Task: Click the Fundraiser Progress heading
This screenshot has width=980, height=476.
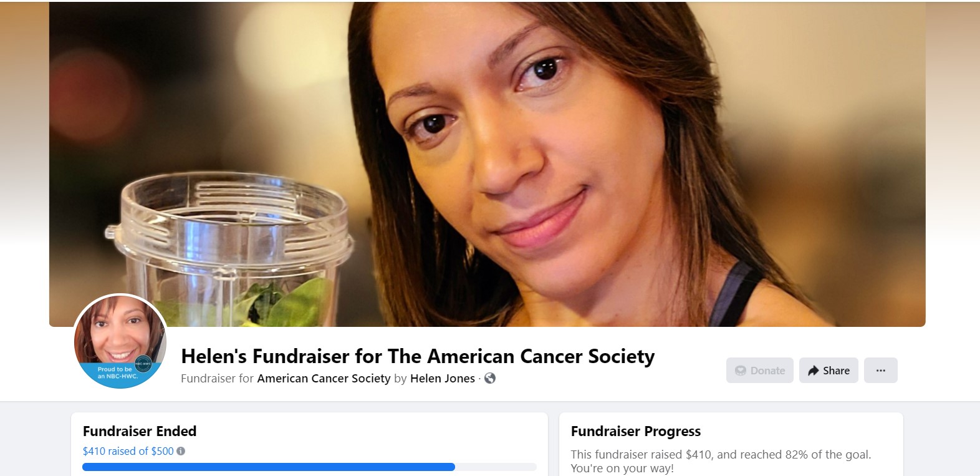Action: (x=636, y=431)
